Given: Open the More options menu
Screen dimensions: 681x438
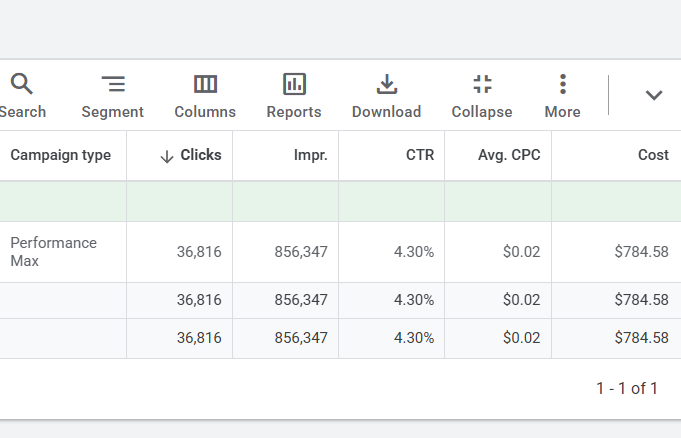Looking at the screenshot, I should 563,96.
